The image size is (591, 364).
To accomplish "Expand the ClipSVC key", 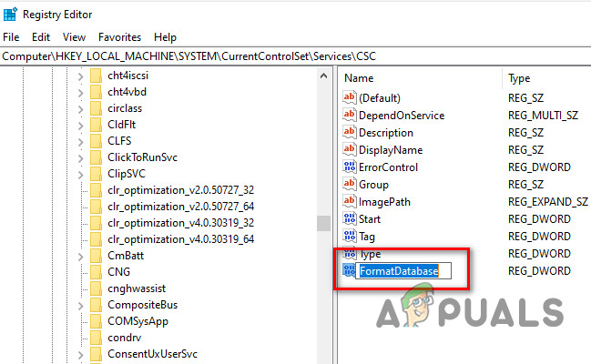I will pos(80,175).
